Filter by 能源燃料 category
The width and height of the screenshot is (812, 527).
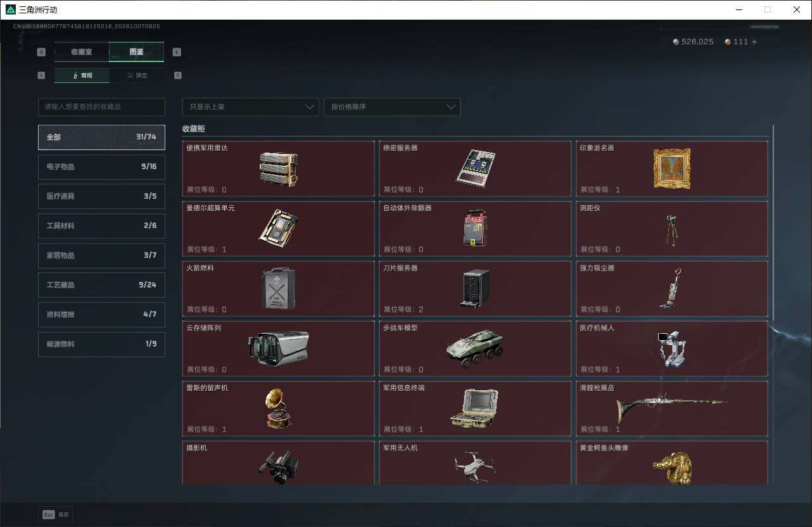pyautogui.click(x=101, y=344)
